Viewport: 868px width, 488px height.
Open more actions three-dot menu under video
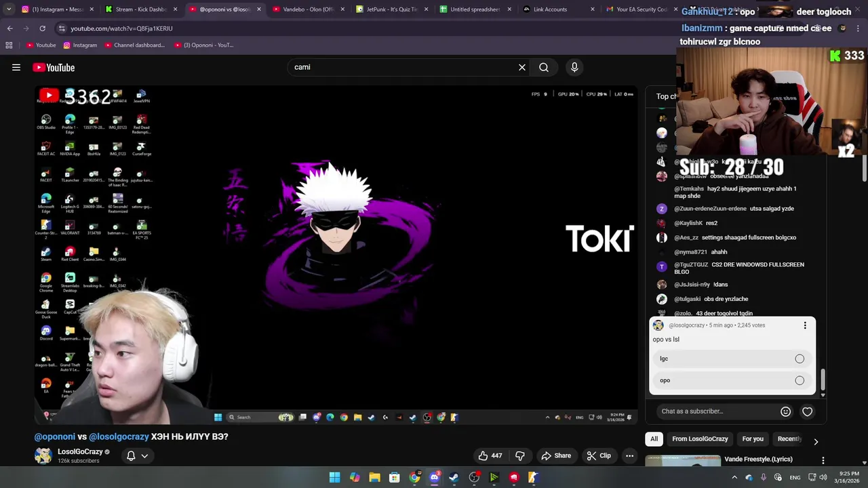[629, 455]
